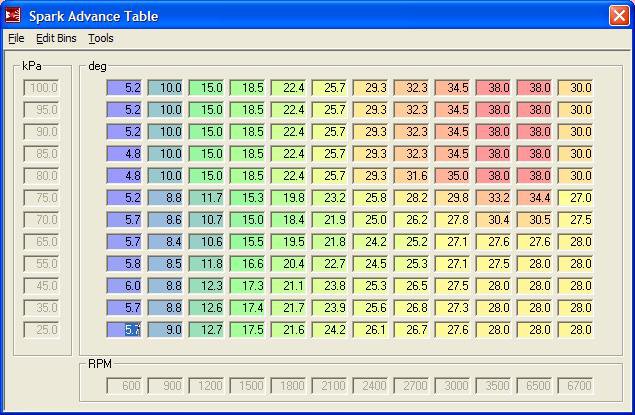Select the 6.0 degree cell in the 45.0 kPa row
Screen dimensions: 635x415
click(125, 286)
